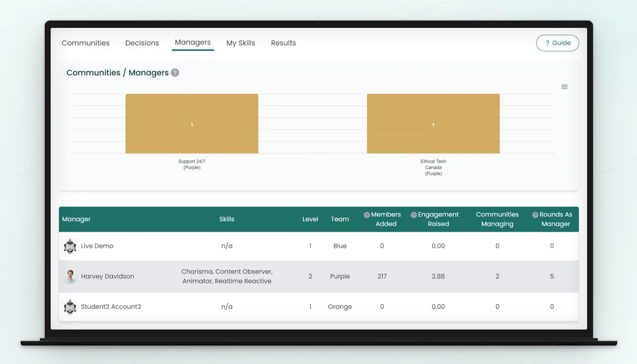Select the My Skills tab

coord(241,43)
